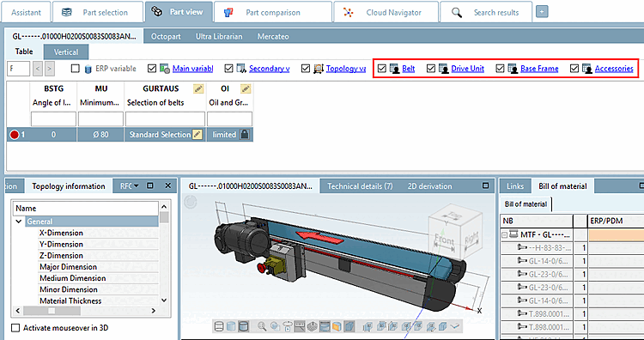Open the Cloud Navigator tab
Image resolution: width=644 pixels, height=340 pixels.
[386, 12]
